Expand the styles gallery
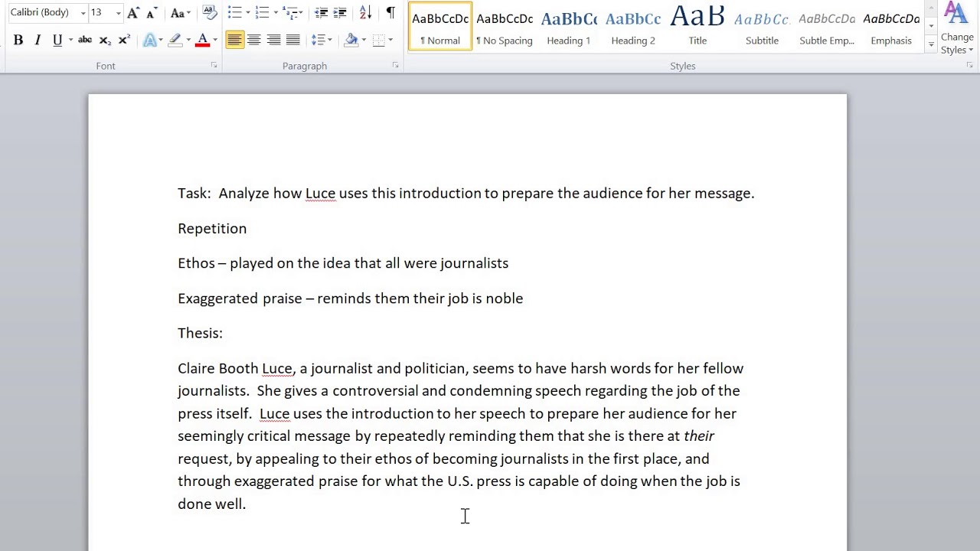980x551 pixels. click(x=931, y=44)
